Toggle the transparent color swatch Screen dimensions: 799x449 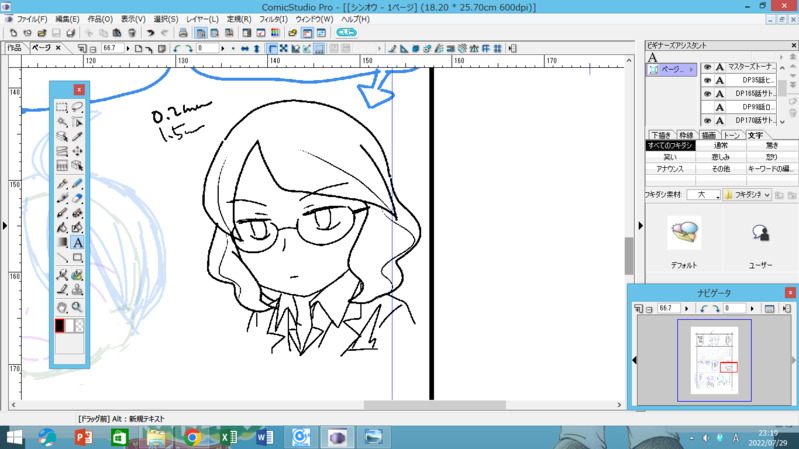(x=79, y=326)
